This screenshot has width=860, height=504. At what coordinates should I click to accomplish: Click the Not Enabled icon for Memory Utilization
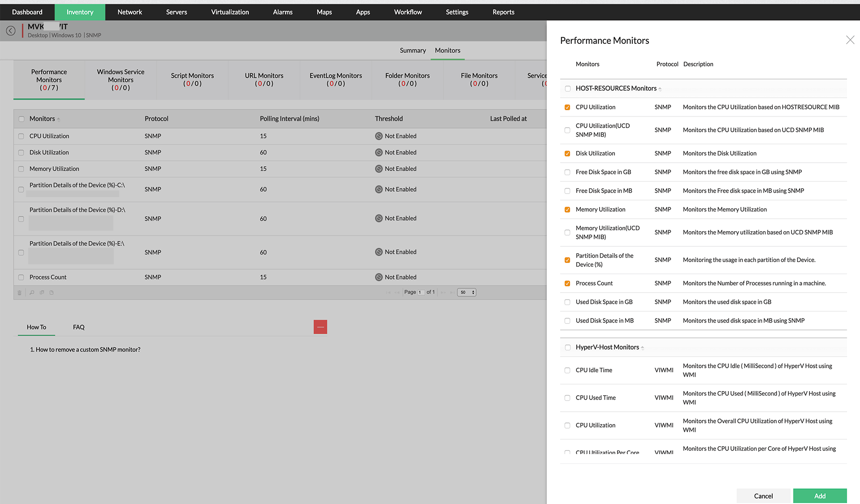tap(379, 169)
